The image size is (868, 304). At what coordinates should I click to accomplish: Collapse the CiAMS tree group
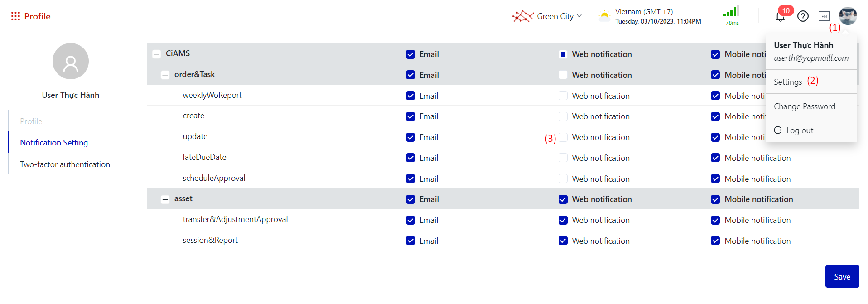pos(157,54)
